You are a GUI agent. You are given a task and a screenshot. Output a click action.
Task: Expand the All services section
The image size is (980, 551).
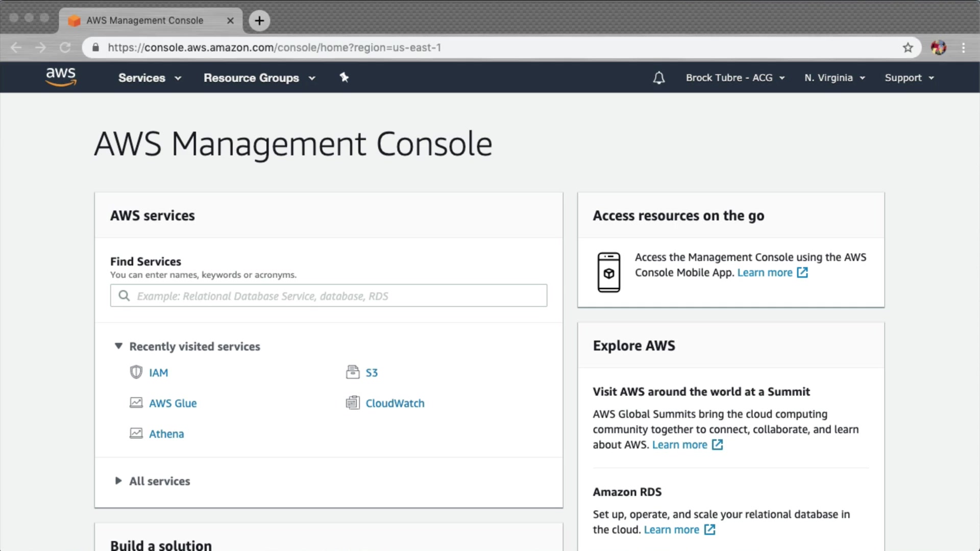coord(118,481)
